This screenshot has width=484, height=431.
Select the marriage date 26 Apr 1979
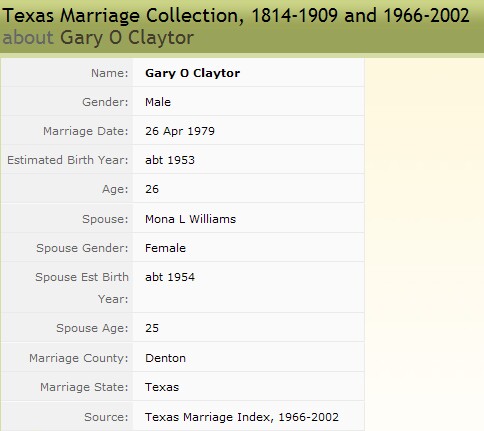pos(180,131)
